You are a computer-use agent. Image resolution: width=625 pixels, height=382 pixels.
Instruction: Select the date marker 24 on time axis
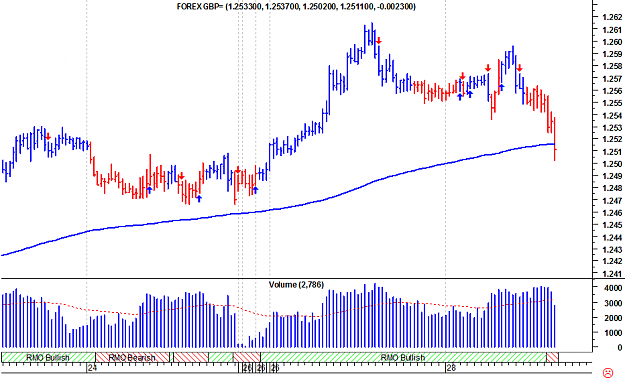(x=92, y=368)
